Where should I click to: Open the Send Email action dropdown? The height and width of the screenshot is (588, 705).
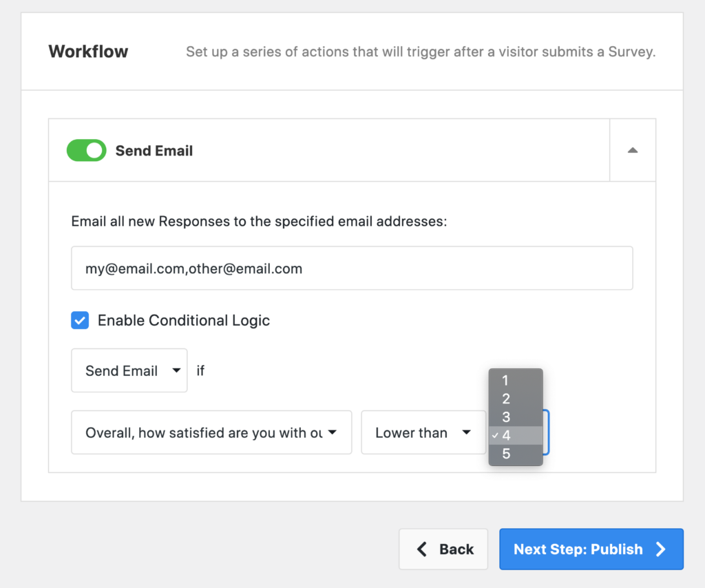129,370
